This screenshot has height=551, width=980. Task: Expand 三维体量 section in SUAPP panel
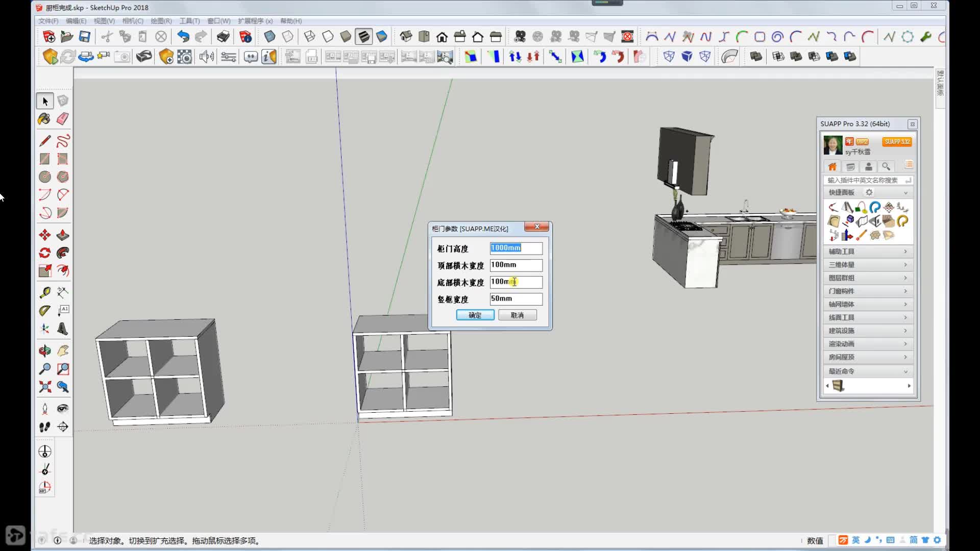[x=868, y=264]
